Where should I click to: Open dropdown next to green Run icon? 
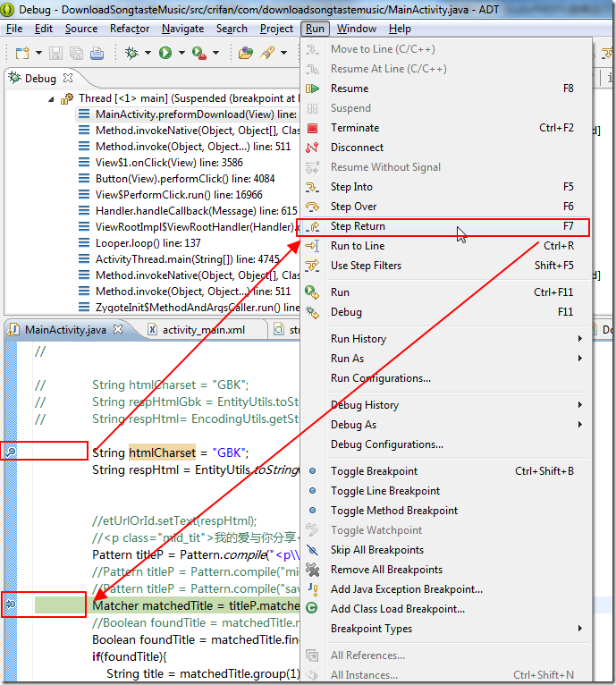(x=181, y=53)
